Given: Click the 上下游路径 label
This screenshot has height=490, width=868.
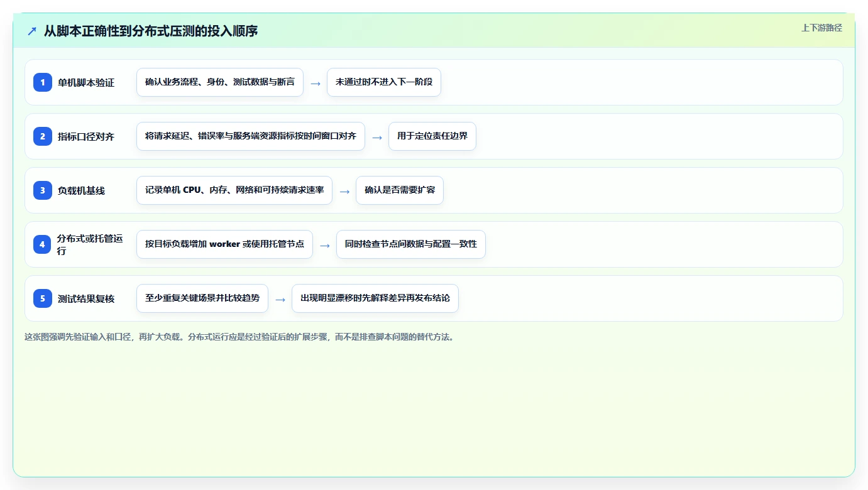Looking at the screenshot, I should (x=821, y=28).
